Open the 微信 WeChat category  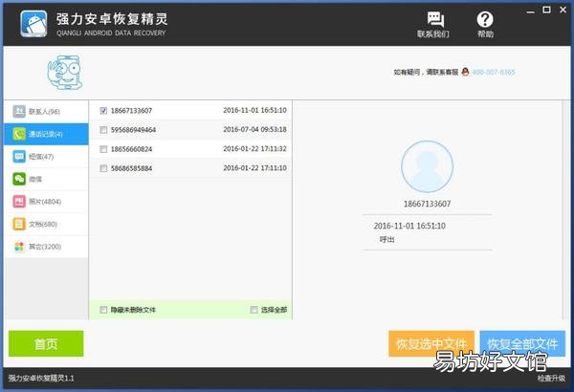(46, 179)
